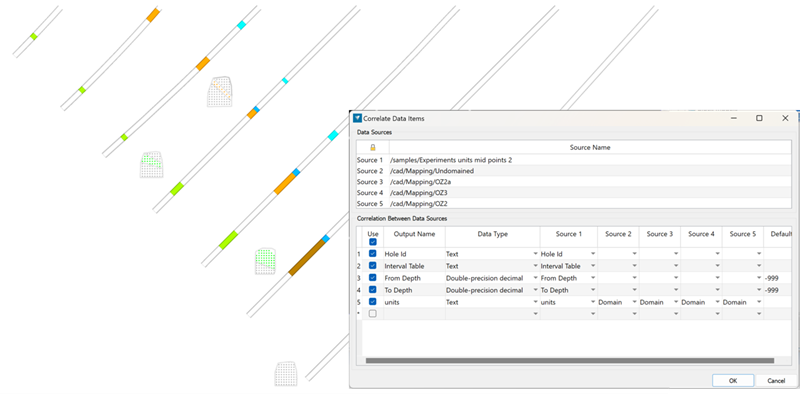This screenshot has height=394, width=800.
Task: Maximize the Correlate Data Items dialog
Action: [759, 118]
